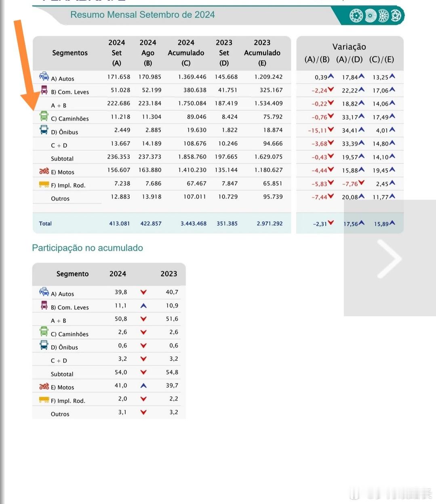Click the red down arrow in Subtotal participation row
This screenshot has height=504, width=436.
click(x=143, y=372)
